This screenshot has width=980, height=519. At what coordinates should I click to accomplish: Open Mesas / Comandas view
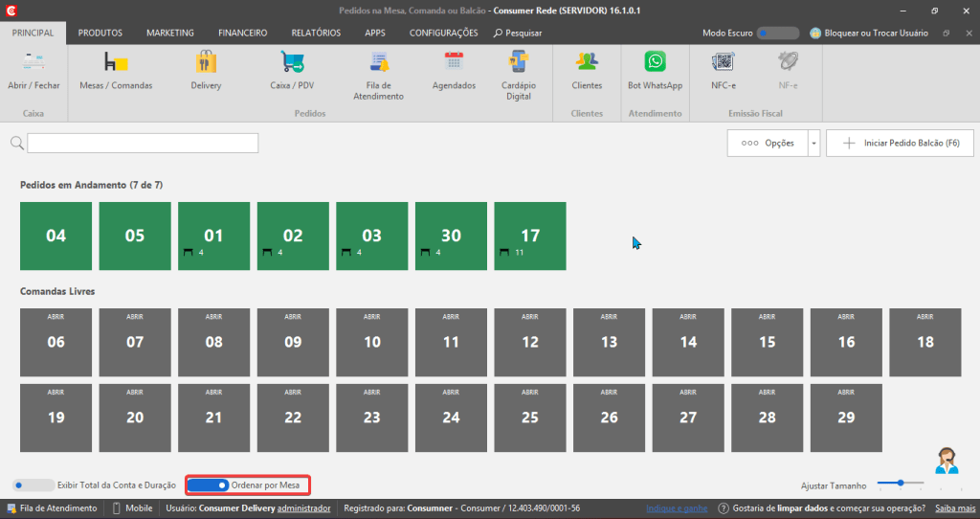[x=116, y=62]
